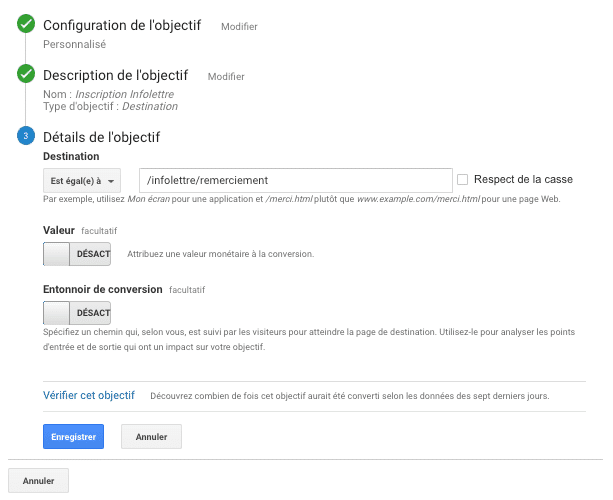Click the bottom-most Annuler button
This screenshot has width=613, height=500.
pyautogui.click(x=39, y=481)
